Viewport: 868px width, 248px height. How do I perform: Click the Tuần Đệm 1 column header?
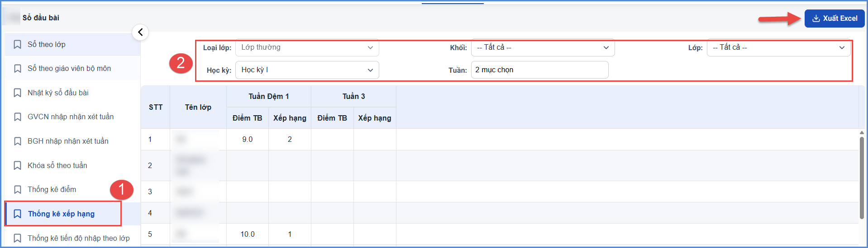269,96
